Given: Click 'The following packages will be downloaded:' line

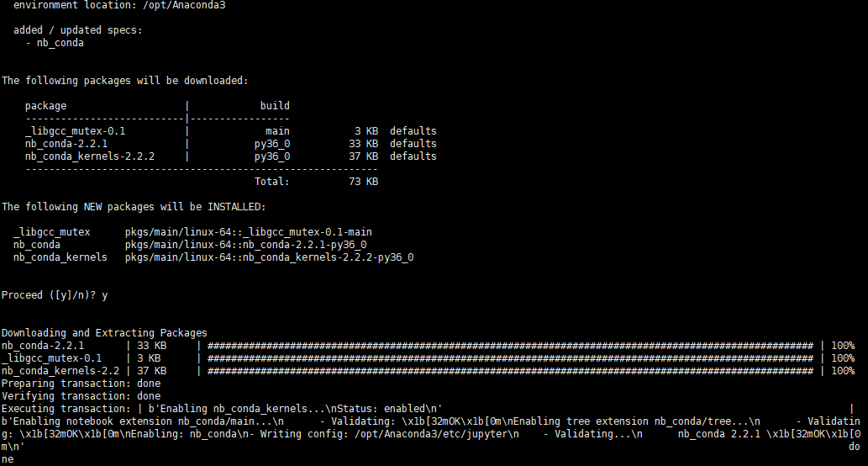Looking at the screenshot, I should pyautogui.click(x=124, y=81).
